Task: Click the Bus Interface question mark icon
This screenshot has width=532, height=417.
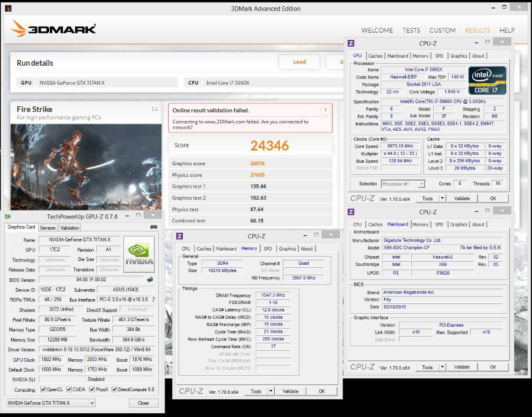Action: click(x=153, y=300)
